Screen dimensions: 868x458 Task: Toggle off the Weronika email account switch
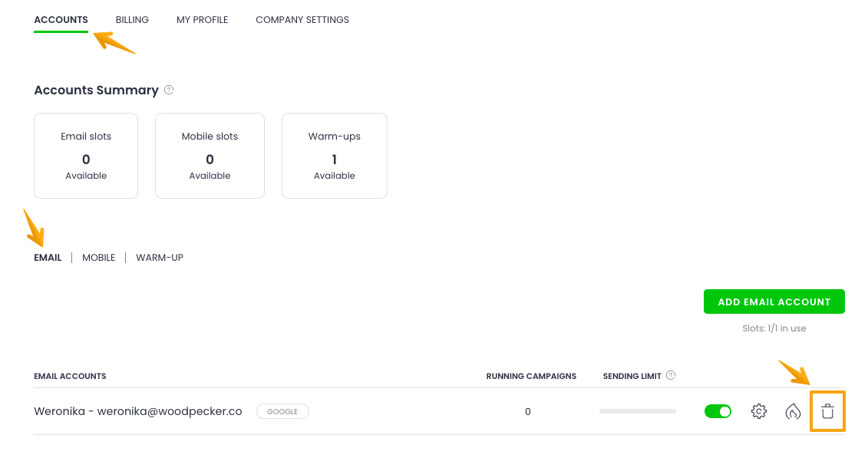point(718,412)
